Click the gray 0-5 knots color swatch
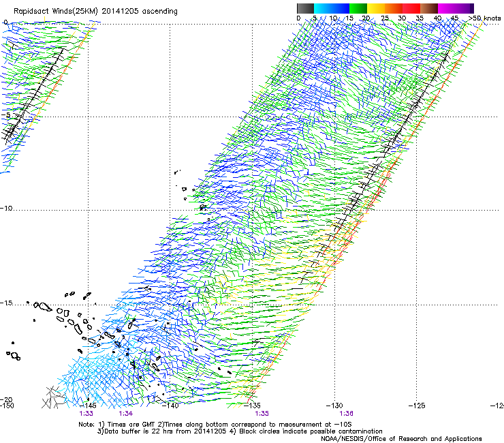This screenshot has height=443, width=504. click(x=305, y=8)
